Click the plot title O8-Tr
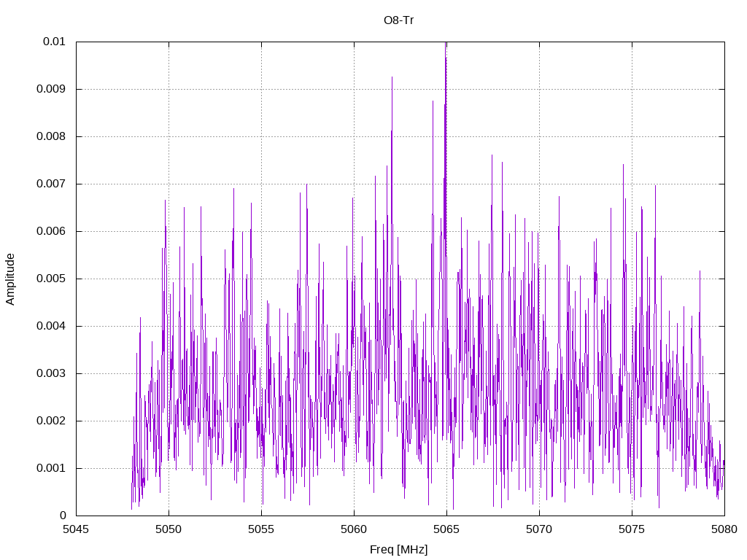The image size is (747, 560). [x=398, y=20]
